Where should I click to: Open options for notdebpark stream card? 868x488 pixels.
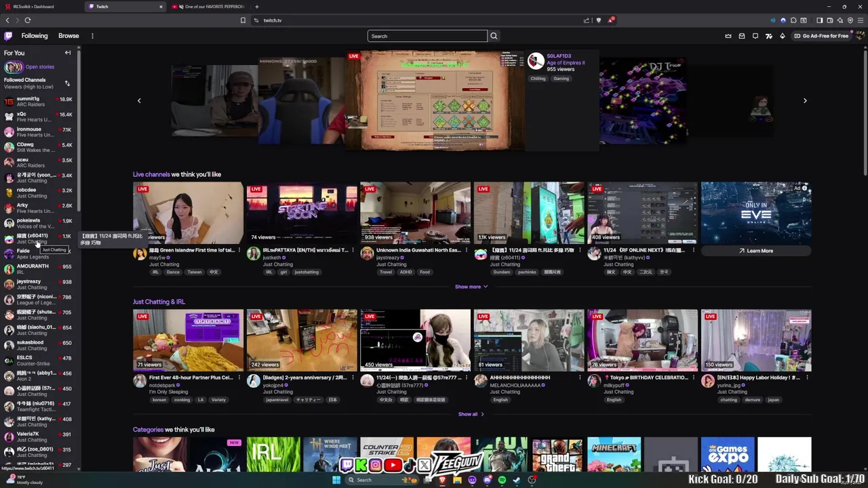click(x=239, y=378)
